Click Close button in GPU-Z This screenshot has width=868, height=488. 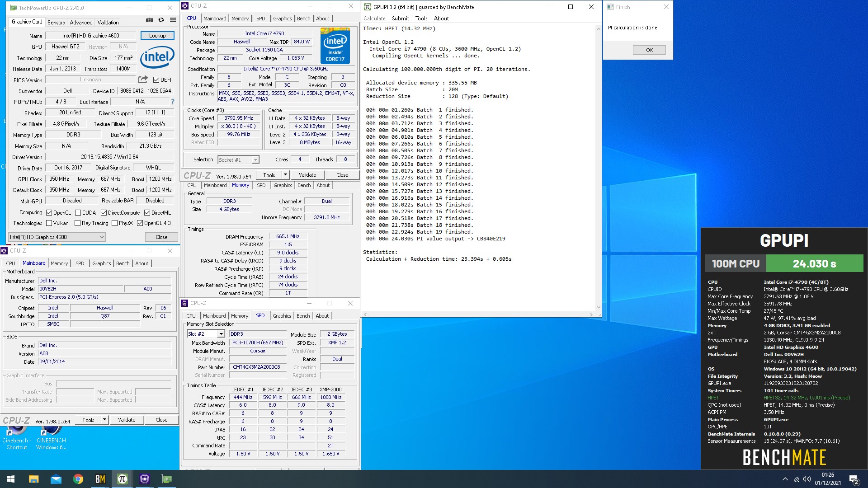161,237
